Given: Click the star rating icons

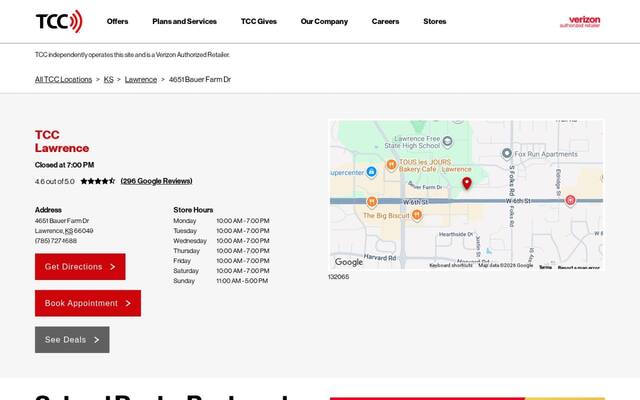Looking at the screenshot, I should pyautogui.click(x=98, y=181).
